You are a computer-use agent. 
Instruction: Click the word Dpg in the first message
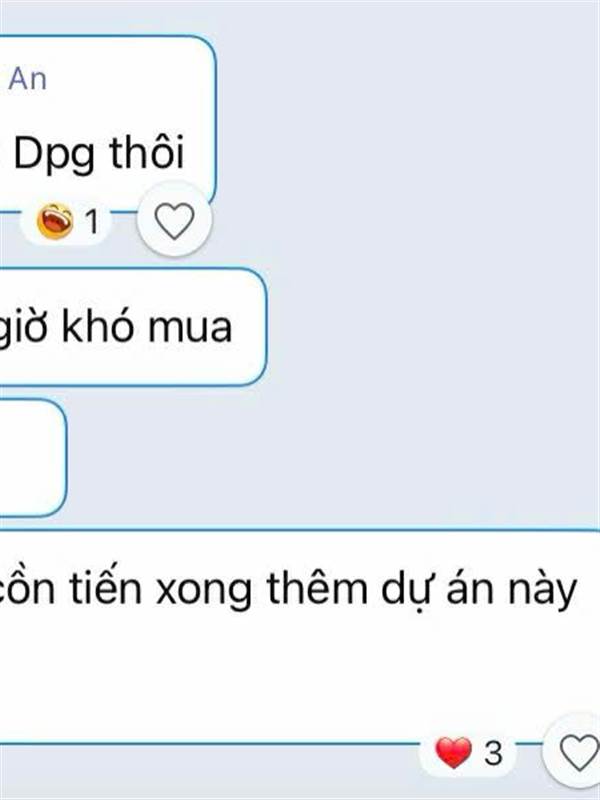[55, 155]
